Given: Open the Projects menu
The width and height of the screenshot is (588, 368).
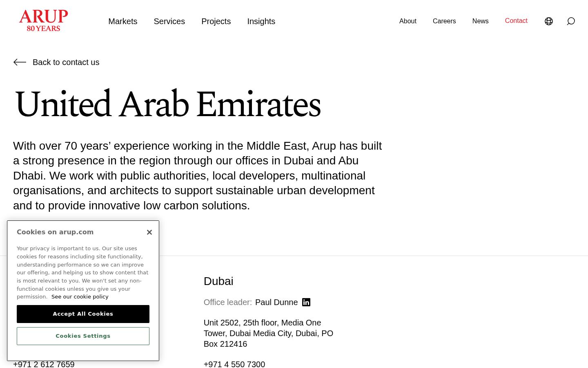Looking at the screenshot, I should click(x=216, y=21).
